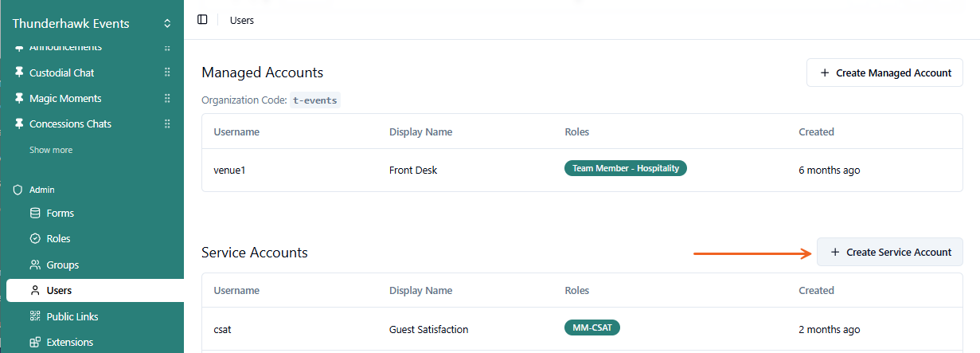Click the Roles checkmark badge icon
980x353 pixels.
click(x=35, y=239)
